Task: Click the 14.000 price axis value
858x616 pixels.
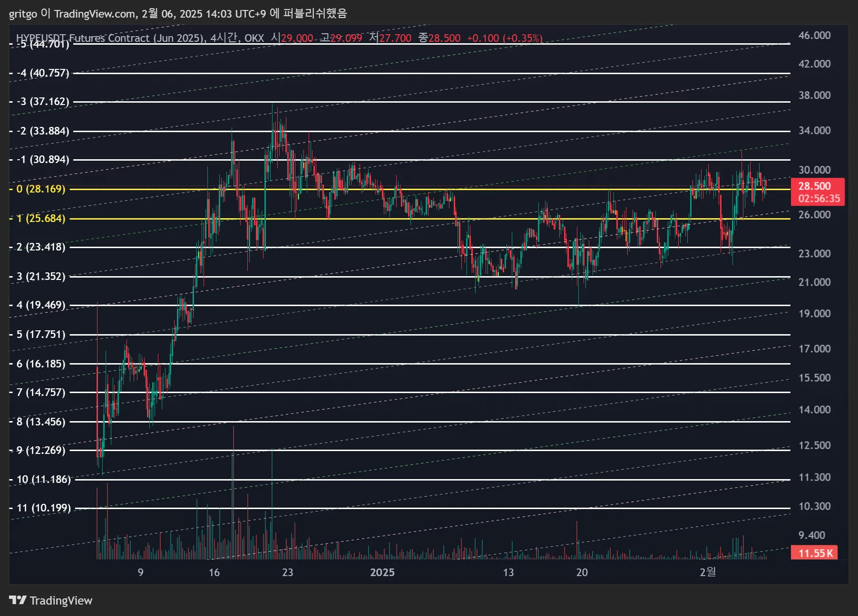Action: coord(814,409)
